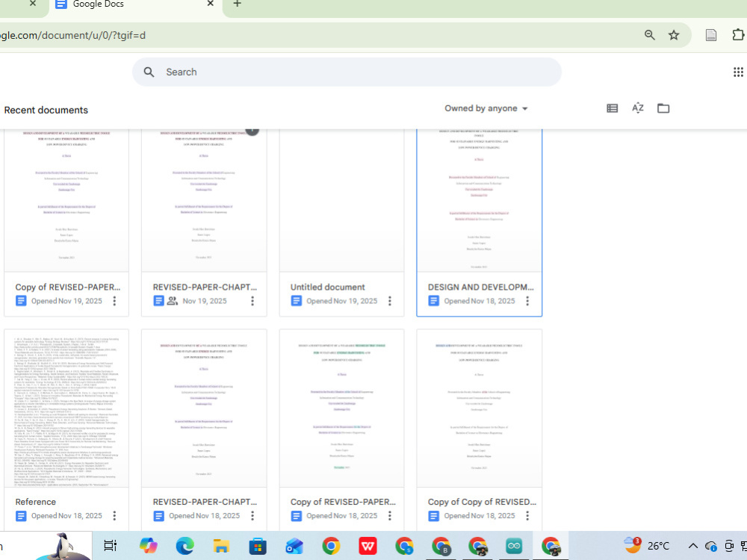Click the DESIGN AND DEVELOPM title text
The width and height of the screenshot is (747, 560).
[x=480, y=287]
